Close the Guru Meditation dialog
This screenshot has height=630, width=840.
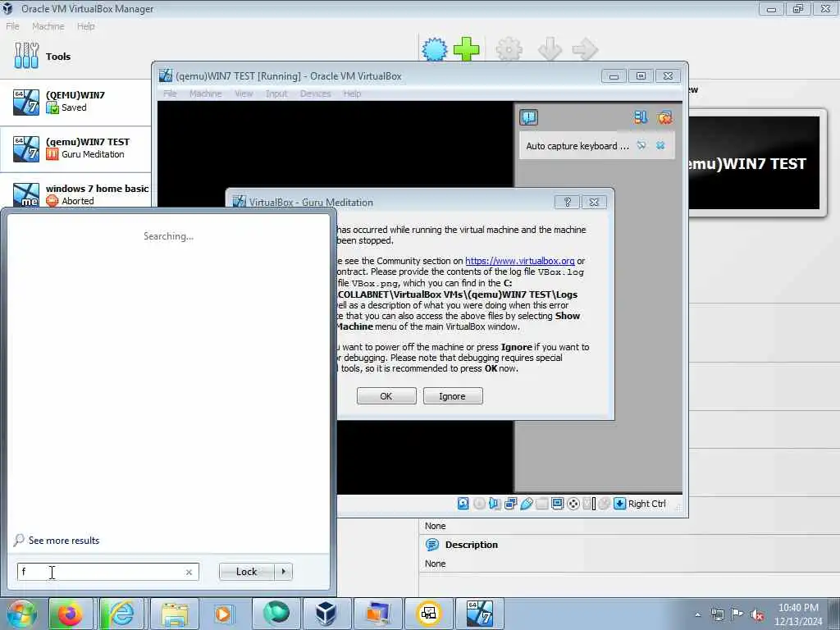(594, 202)
